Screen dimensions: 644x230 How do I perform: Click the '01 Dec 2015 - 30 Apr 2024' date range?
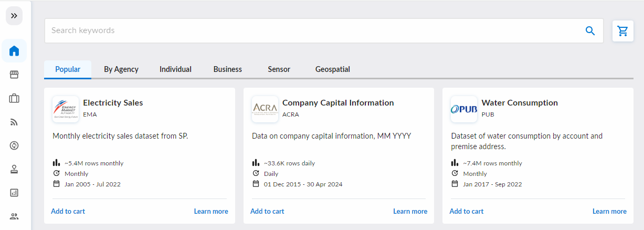pos(303,184)
